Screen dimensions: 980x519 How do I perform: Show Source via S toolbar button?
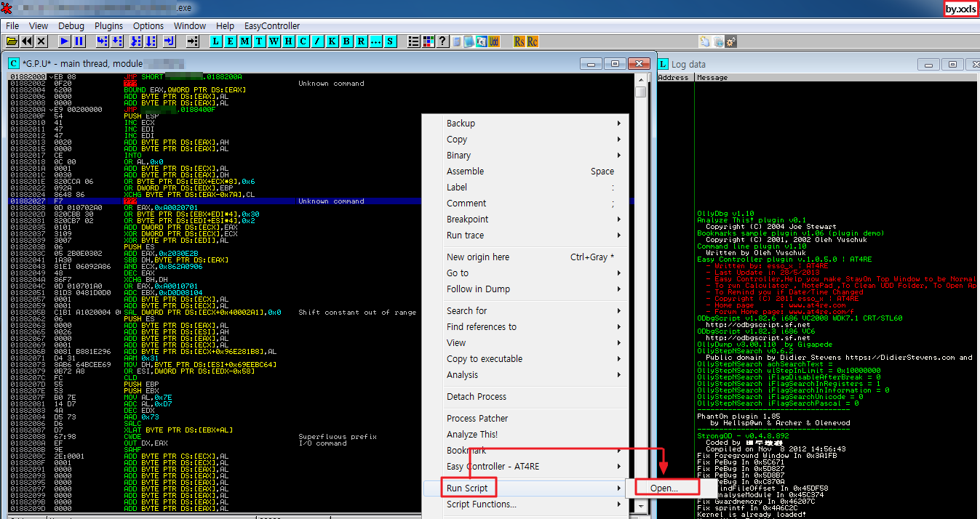pos(390,41)
